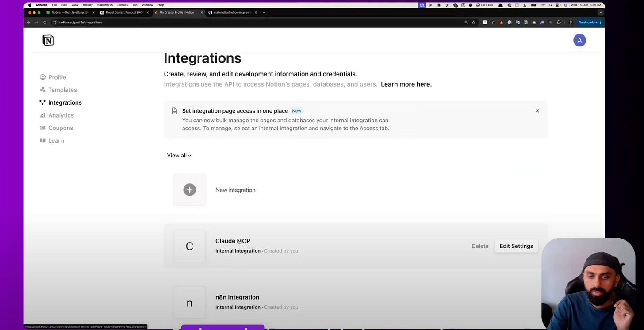Click the Notion icon in macOS menu bar
Viewport: 644px width, 330px height.
coord(463,5)
